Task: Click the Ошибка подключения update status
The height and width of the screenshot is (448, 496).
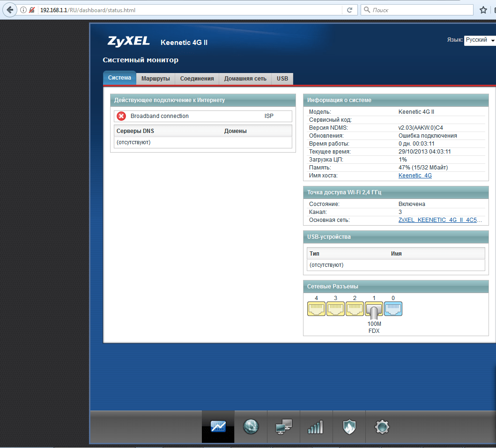Action: coord(428,136)
